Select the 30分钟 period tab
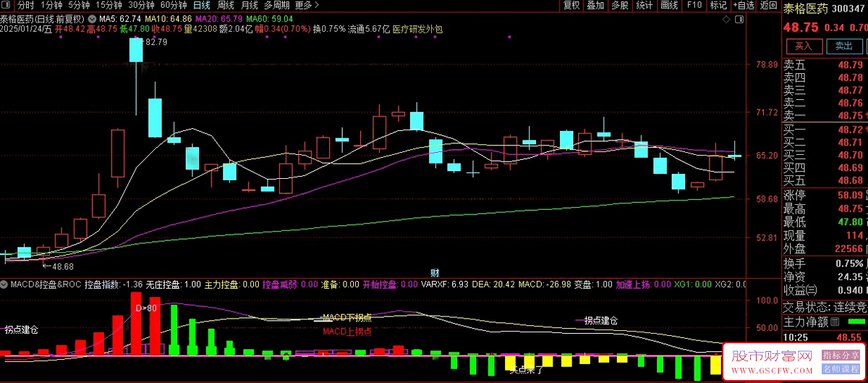868x383 pixels. pos(142,5)
